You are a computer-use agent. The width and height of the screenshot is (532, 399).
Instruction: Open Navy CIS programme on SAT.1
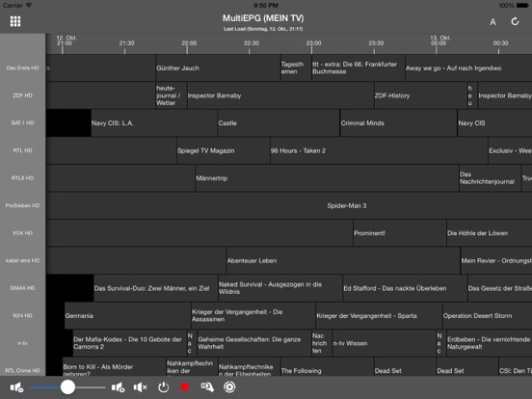(494, 122)
